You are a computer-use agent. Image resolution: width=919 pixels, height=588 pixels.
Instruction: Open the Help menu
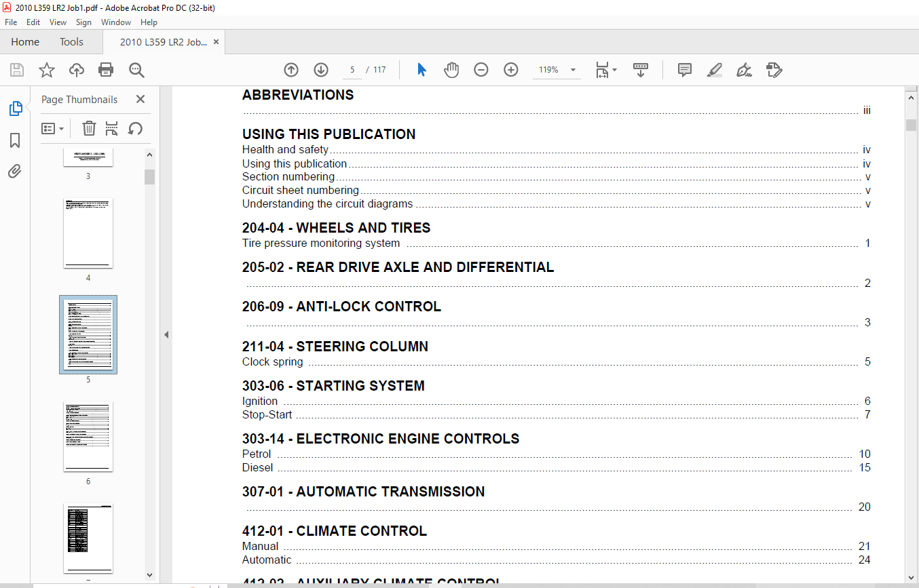149,22
